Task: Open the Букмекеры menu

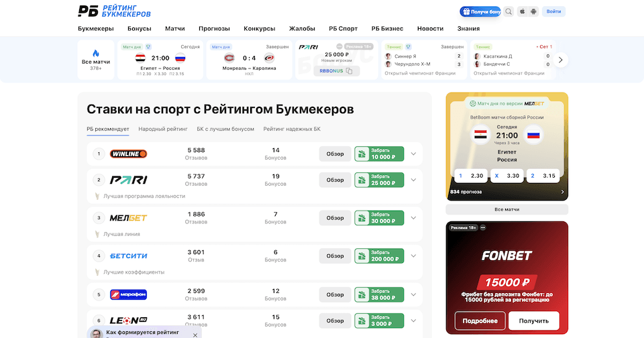Action: click(96, 29)
